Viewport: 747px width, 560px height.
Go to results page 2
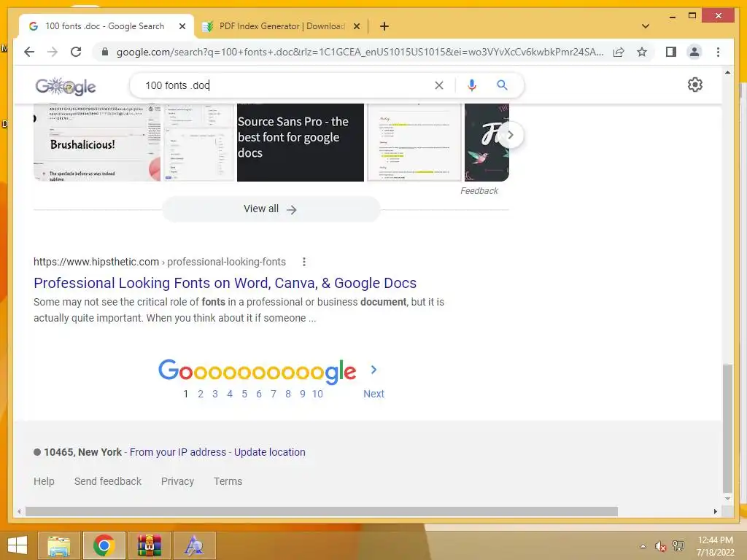201,394
